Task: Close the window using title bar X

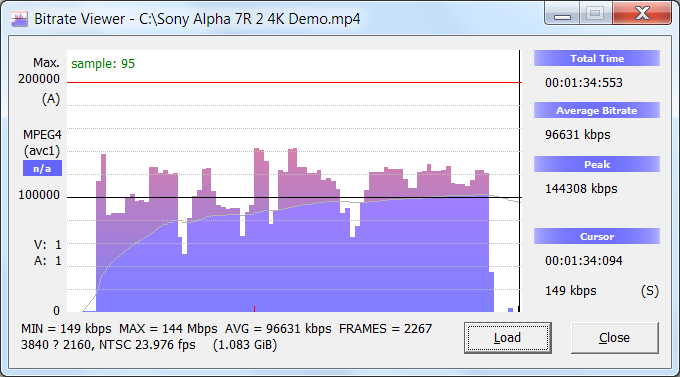Action: 642,14
